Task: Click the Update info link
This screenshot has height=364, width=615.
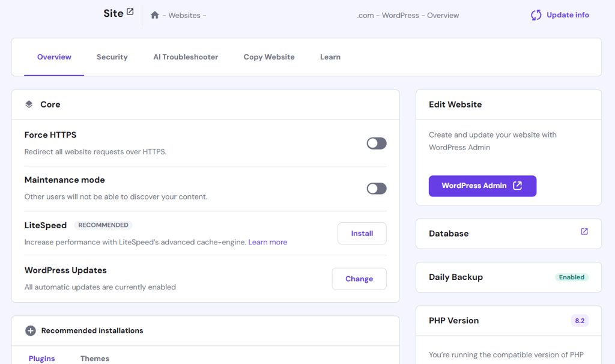Action: pos(568,15)
